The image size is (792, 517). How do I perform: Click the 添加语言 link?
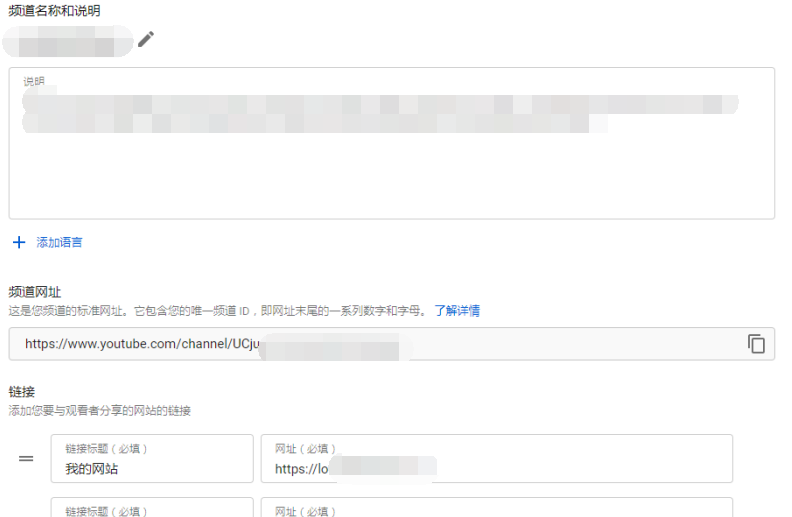[59, 242]
